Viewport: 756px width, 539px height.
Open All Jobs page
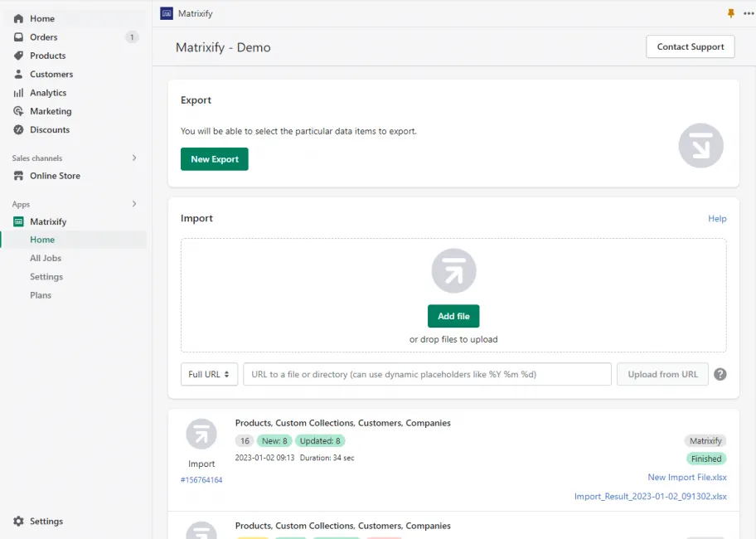click(x=46, y=258)
